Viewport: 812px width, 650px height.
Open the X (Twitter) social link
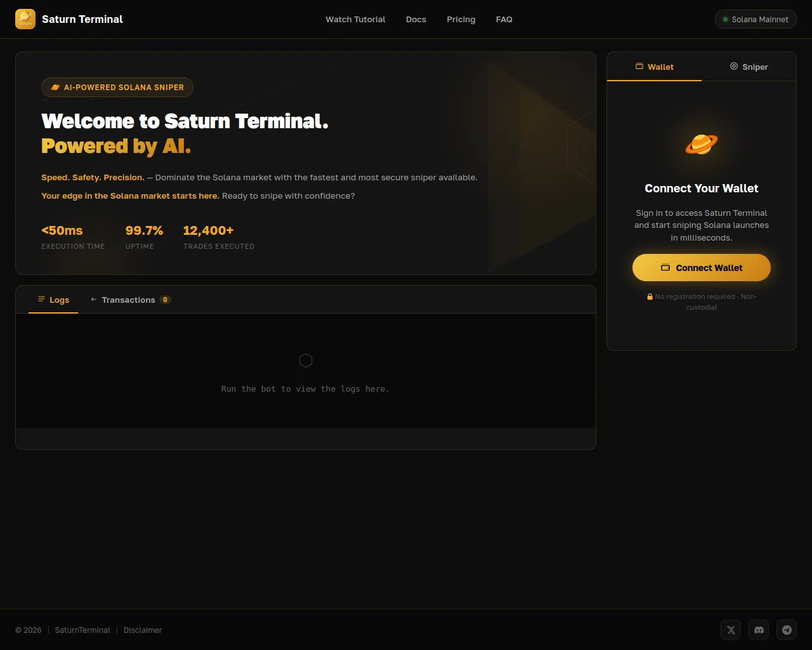pos(731,630)
